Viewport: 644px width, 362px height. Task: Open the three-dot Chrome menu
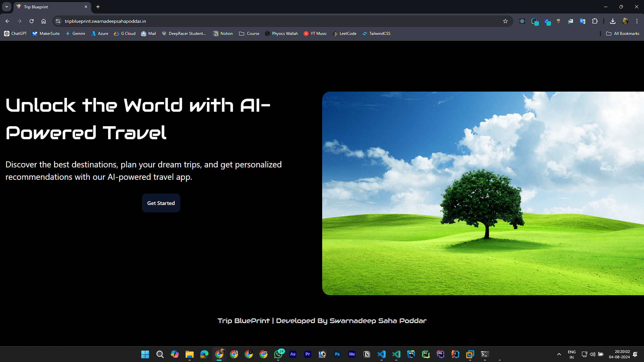click(x=637, y=21)
